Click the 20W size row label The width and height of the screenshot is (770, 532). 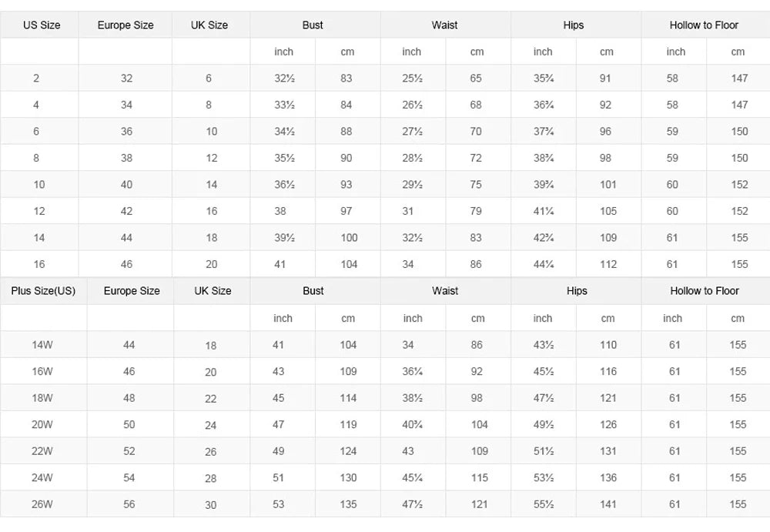tap(42, 424)
